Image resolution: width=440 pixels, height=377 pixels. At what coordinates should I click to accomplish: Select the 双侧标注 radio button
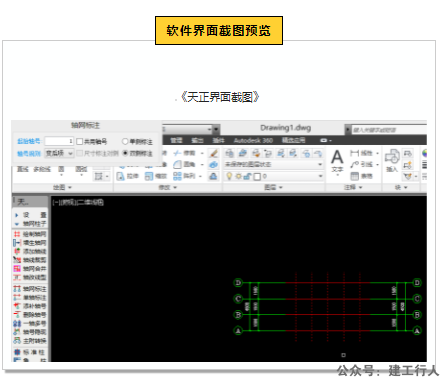point(125,153)
